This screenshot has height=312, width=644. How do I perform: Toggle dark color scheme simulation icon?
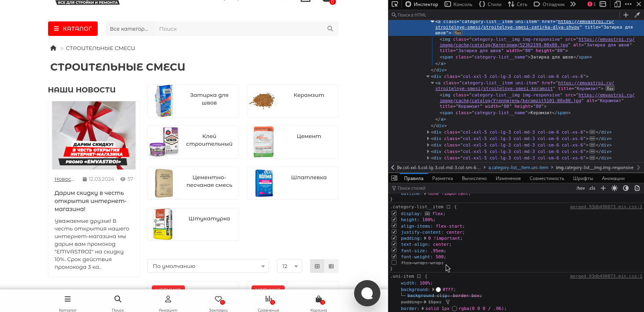coord(626,188)
